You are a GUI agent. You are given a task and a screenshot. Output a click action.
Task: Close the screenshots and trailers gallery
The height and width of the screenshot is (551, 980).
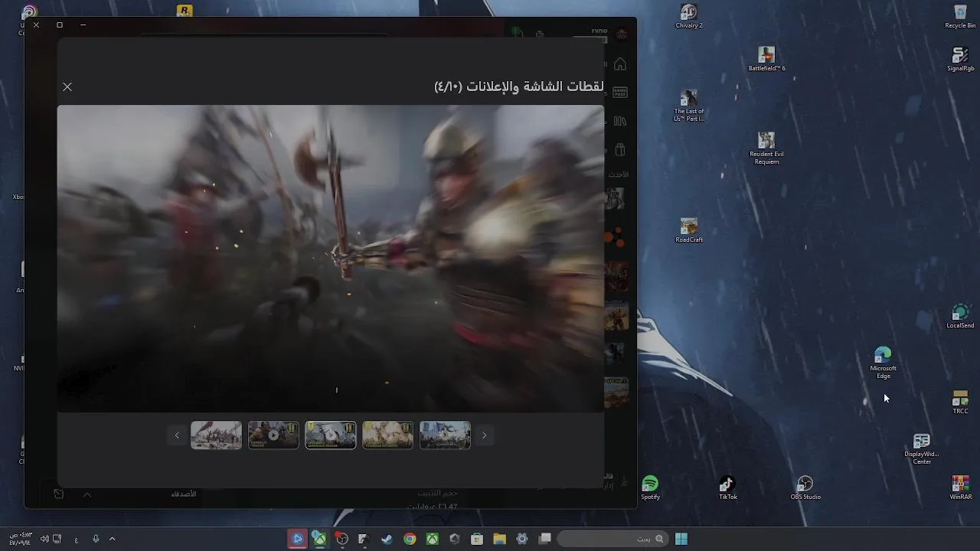point(67,87)
